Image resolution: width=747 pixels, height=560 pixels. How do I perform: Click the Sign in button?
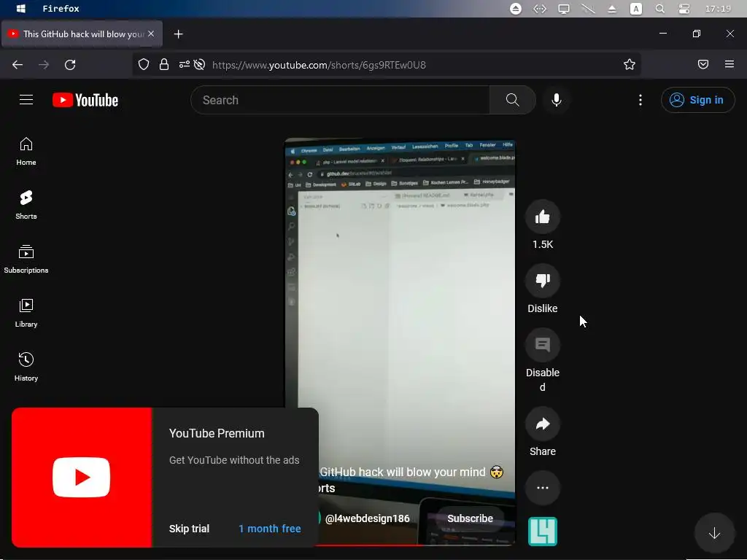click(x=697, y=100)
